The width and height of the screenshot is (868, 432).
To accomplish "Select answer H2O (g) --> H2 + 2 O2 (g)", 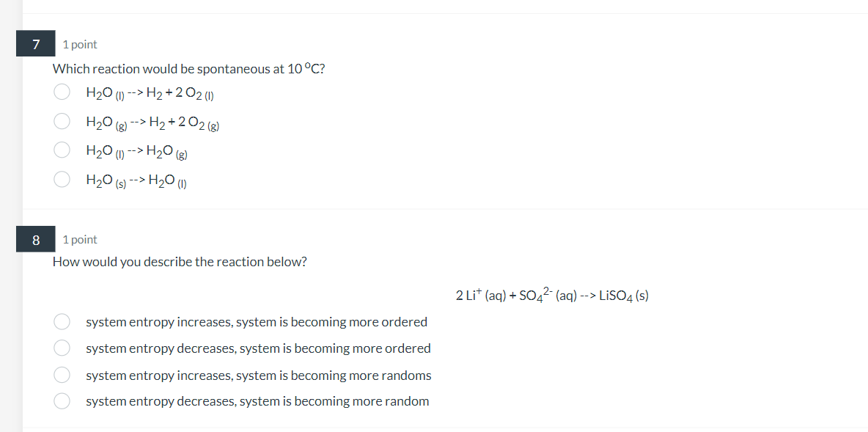I will [62, 120].
